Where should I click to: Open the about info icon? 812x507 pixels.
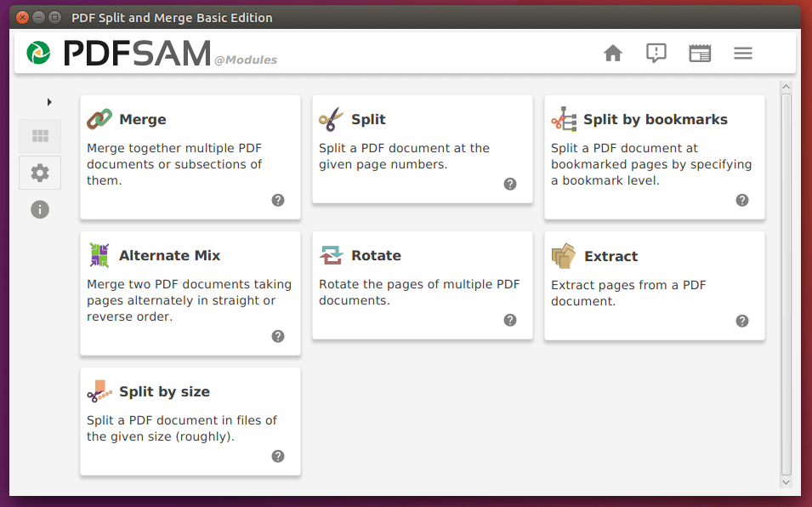40,209
